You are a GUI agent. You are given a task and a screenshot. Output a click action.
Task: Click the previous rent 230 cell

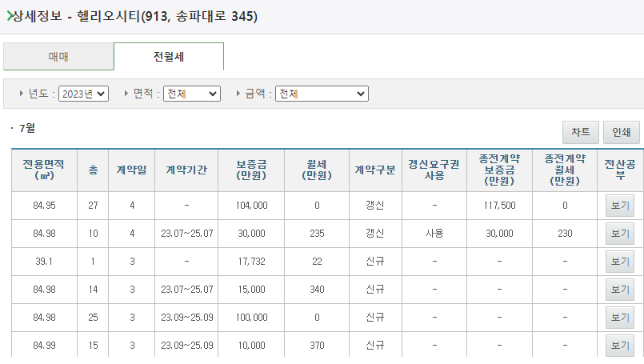(x=565, y=234)
